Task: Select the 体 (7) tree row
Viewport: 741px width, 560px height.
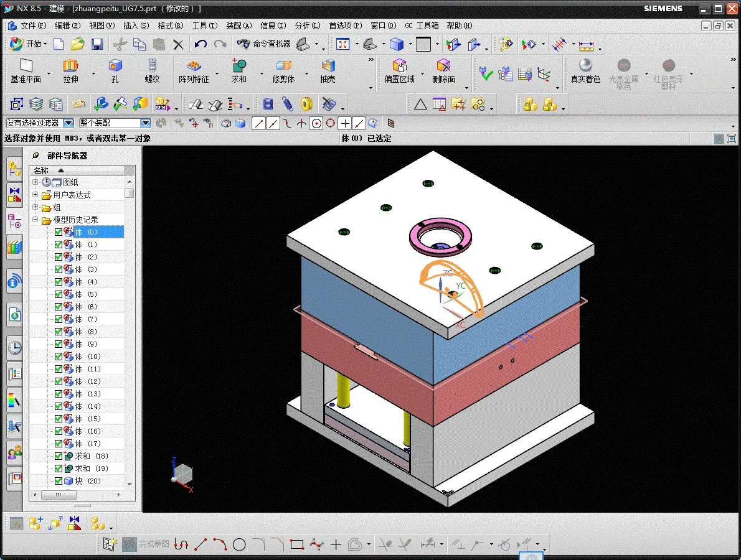Action: coord(85,319)
